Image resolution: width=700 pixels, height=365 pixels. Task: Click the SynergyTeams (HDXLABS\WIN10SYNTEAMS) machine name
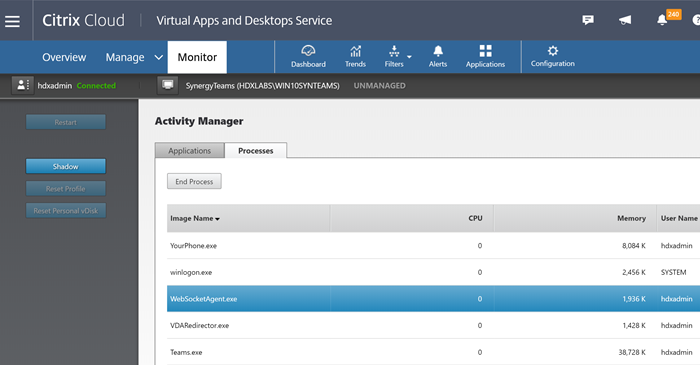pos(262,86)
